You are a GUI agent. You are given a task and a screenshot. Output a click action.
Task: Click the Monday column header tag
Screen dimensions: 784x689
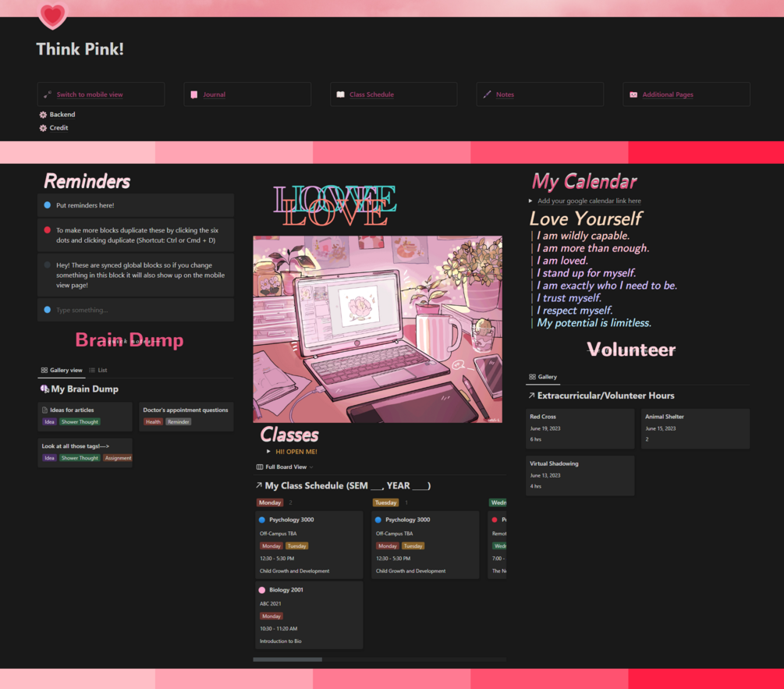[x=270, y=503]
